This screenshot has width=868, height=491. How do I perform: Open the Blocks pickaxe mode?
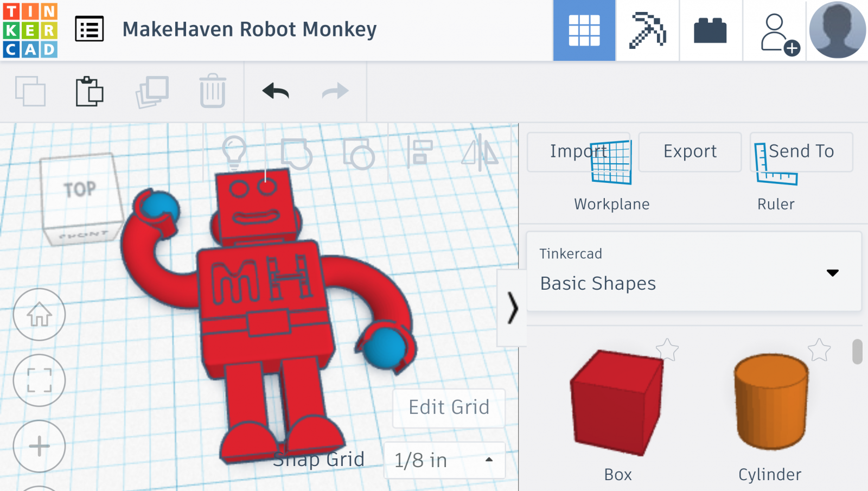click(x=647, y=30)
